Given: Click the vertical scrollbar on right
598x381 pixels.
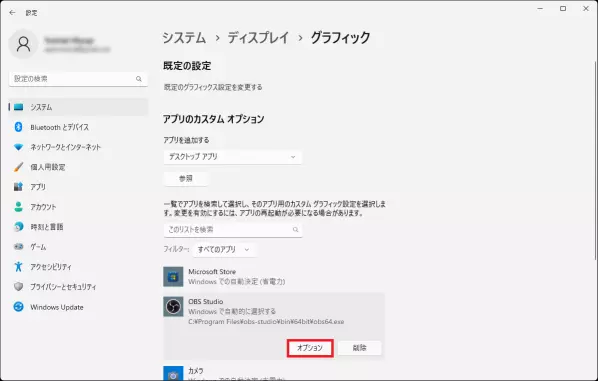Looking at the screenshot, I should click(x=595, y=160).
